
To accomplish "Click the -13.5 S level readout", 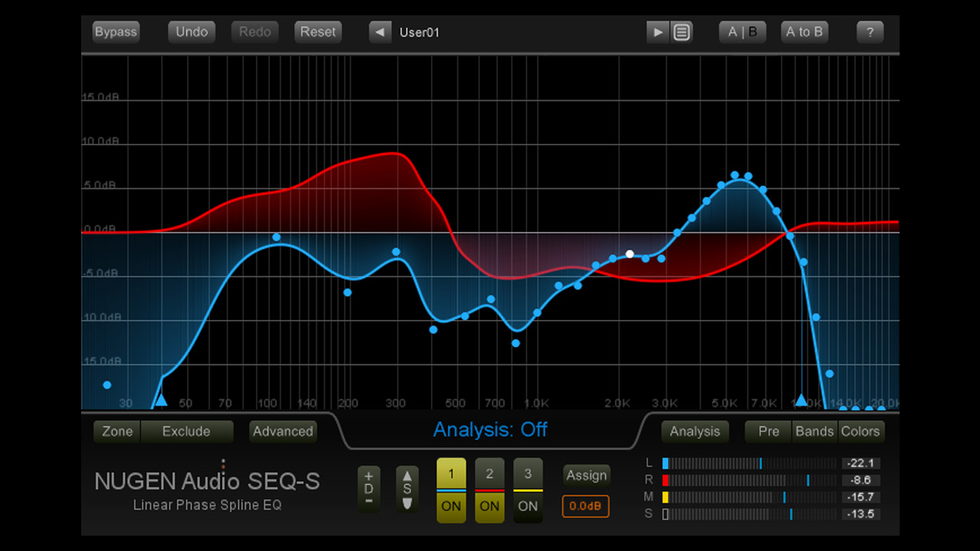I will click(x=861, y=514).
